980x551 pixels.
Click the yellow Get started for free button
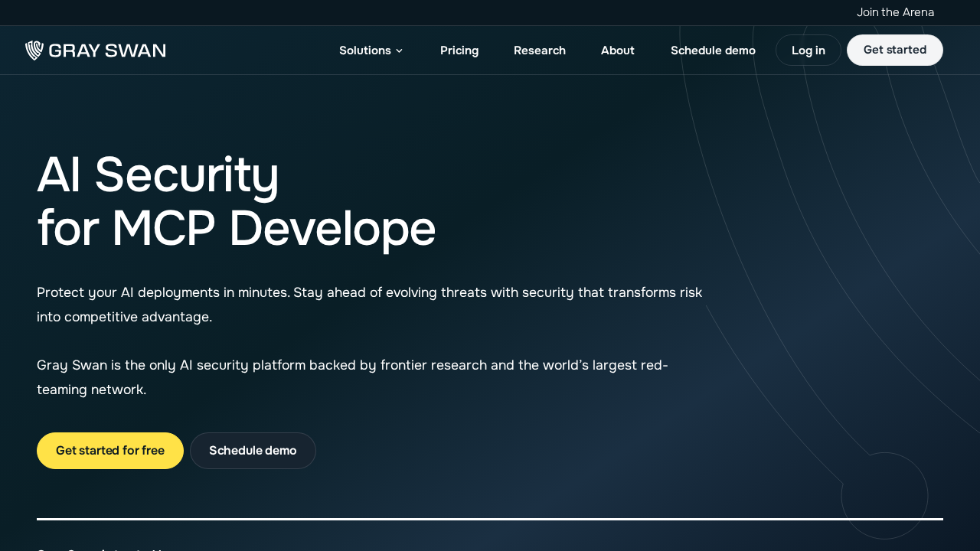click(110, 451)
